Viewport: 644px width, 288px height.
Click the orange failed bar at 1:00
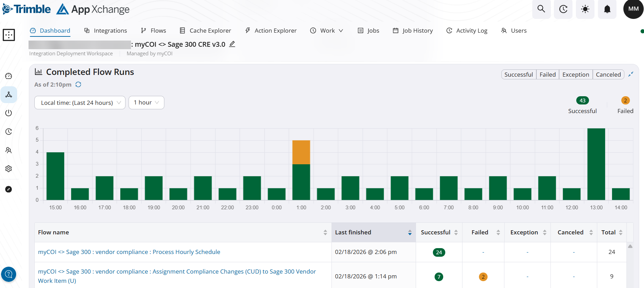click(x=301, y=152)
